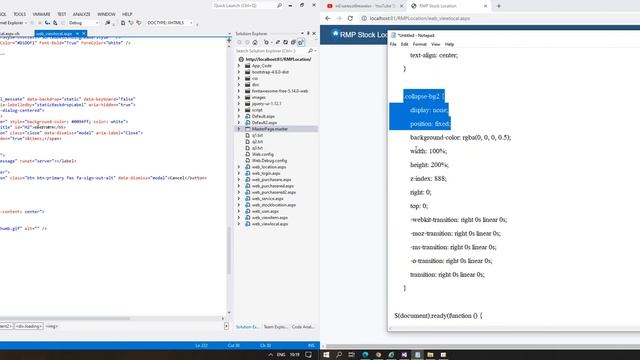The height and width of the screenshot is (360, 640).
Task: Pin the Solution Explorer panel
Action: point(308,33)
